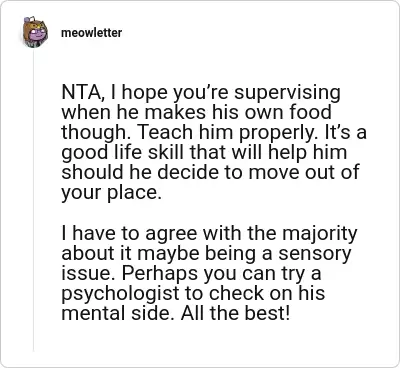Click the words "good life skill"

124,153
